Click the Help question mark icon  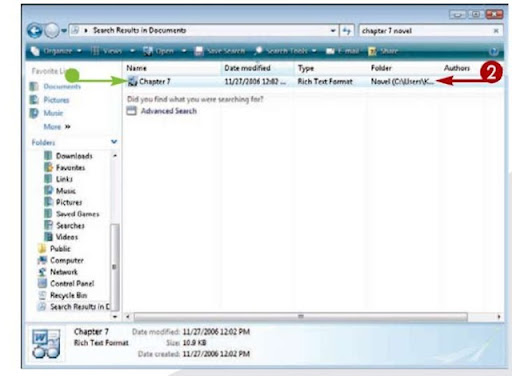(494, 51)
